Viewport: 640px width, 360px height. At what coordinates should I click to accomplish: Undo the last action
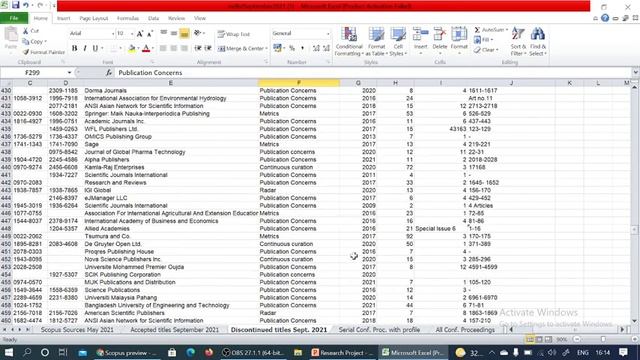[x=26, y=5]
